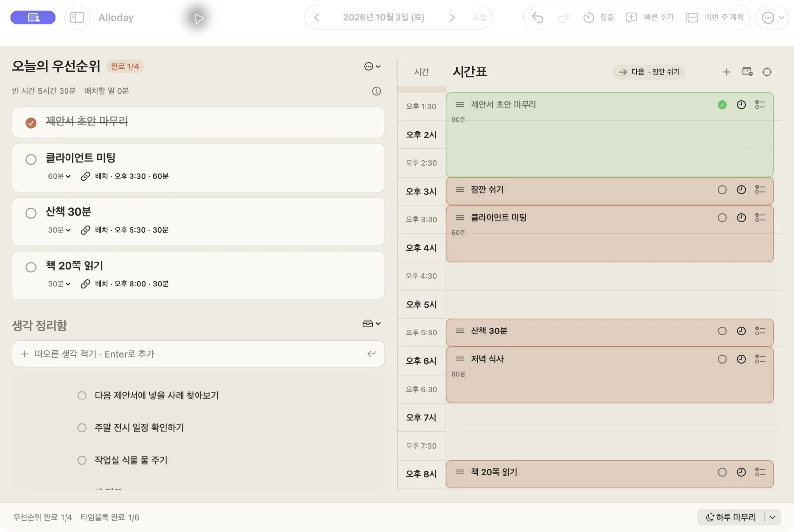Click the 오늘 today button
The height and width of the screenshot is (532, 794).
pyautogui.click(x=479, y=18)
